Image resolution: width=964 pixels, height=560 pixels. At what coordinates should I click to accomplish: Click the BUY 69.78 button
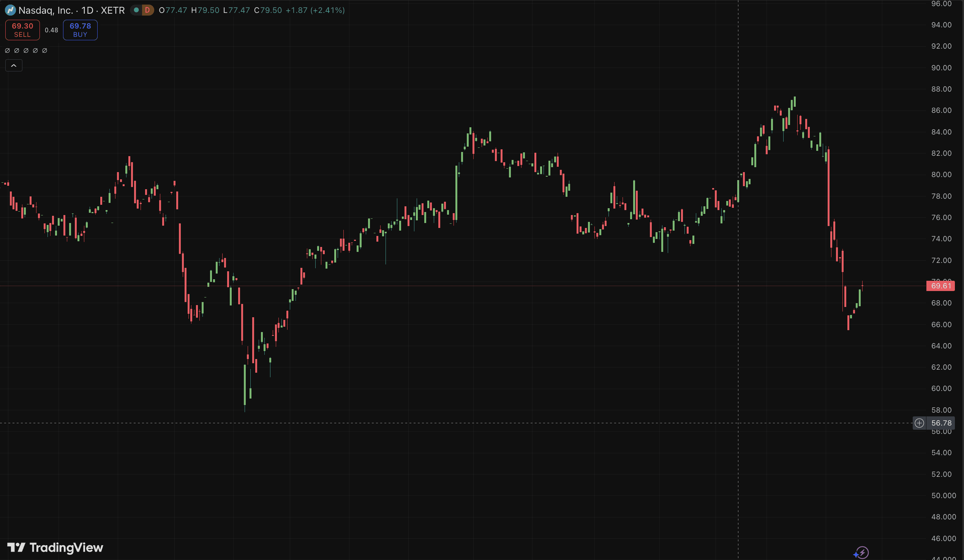81,30
